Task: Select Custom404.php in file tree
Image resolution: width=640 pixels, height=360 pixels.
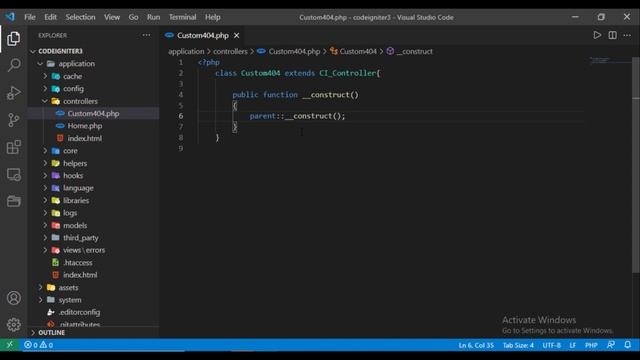Action: click(93, 113)
